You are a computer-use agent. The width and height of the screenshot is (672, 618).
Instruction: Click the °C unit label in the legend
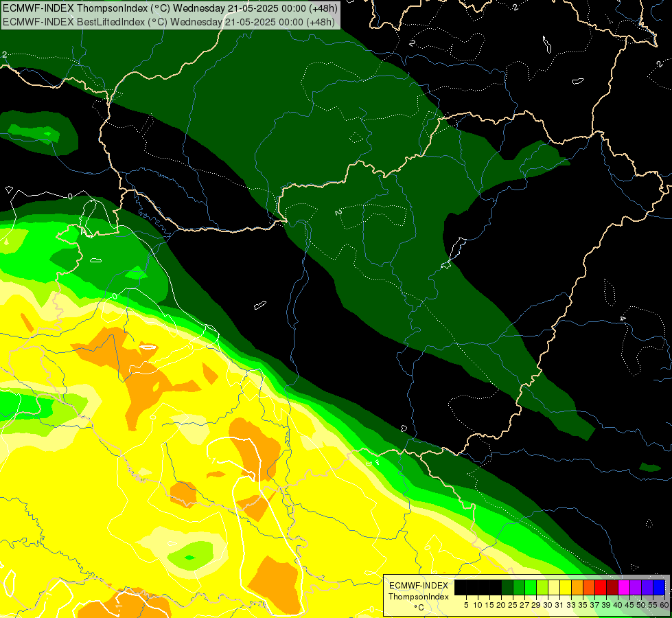click(419, 608)
